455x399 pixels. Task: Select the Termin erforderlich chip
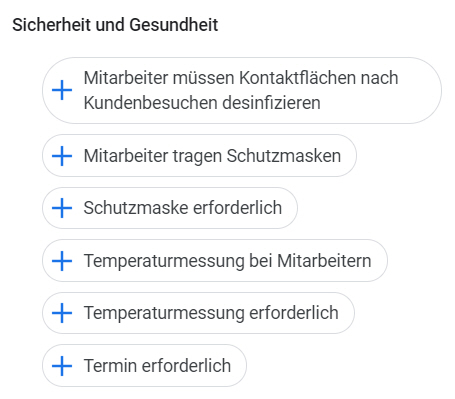click(144, 366)
